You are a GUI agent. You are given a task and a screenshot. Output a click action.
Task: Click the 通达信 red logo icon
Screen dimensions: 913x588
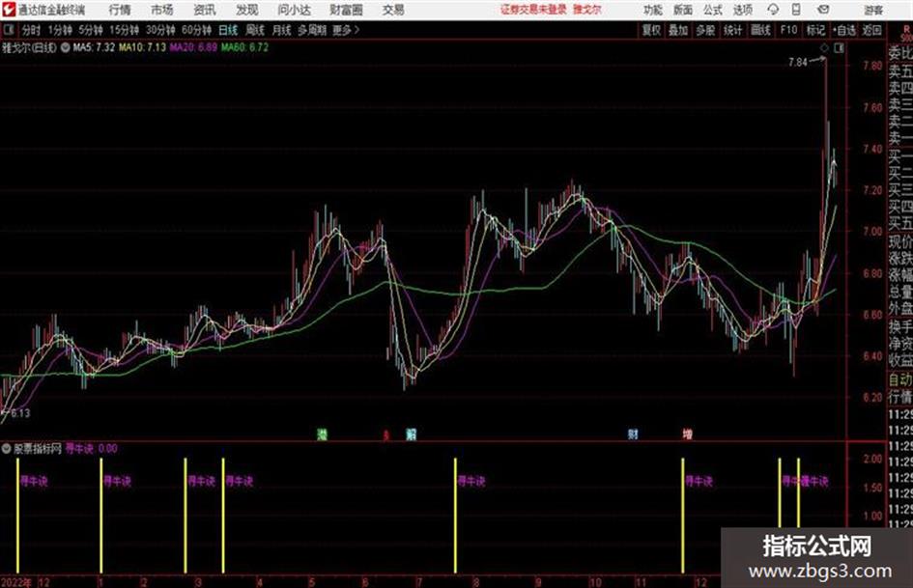[9, 10]
